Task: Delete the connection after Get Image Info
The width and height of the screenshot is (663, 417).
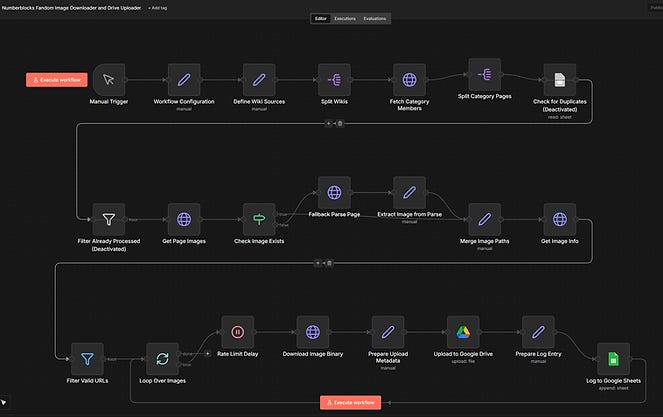Action: [329, 263]
